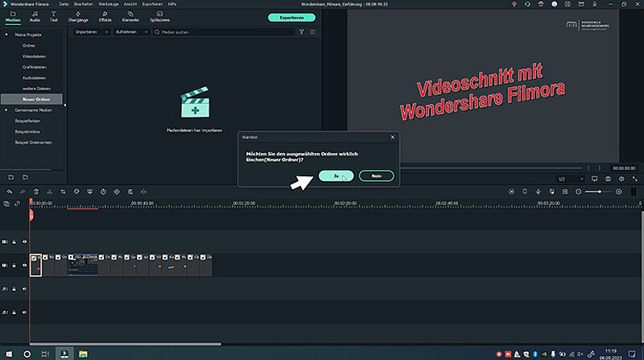Lock audio track 1
644x360 pixels.
point(14,289)
